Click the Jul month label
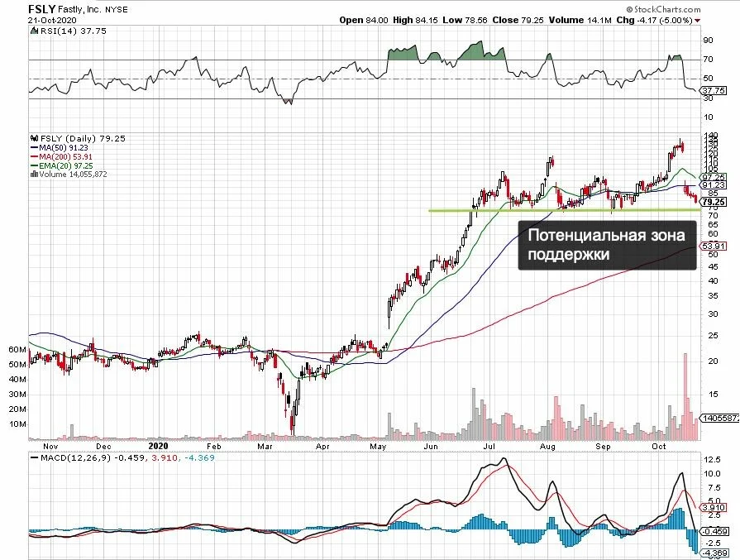740x560 pixels. [489, 446]
